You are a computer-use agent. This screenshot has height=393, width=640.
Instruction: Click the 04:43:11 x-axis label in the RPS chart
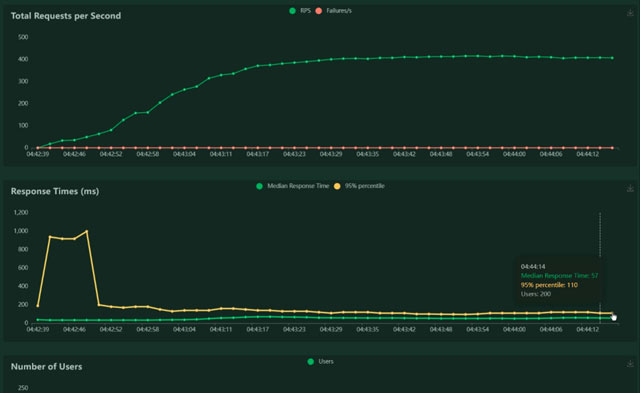[x=221, y=154]
